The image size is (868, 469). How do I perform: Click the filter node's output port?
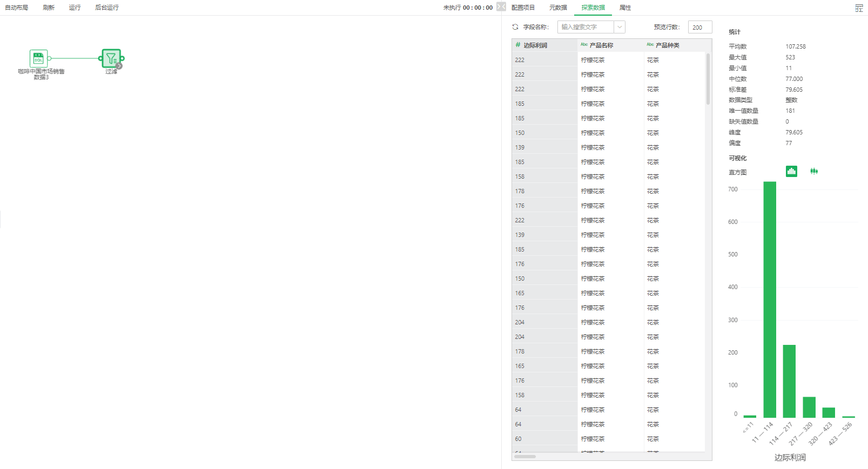[123, 58]
